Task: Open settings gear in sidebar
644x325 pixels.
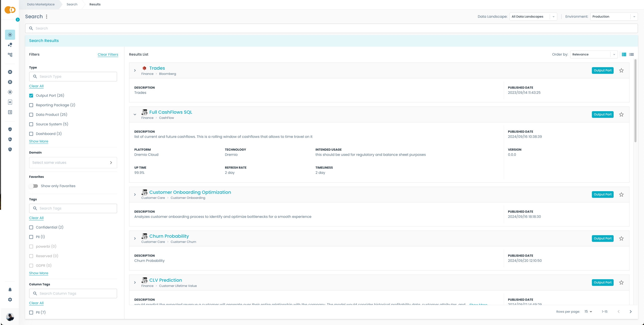Action: click(10, 300)
